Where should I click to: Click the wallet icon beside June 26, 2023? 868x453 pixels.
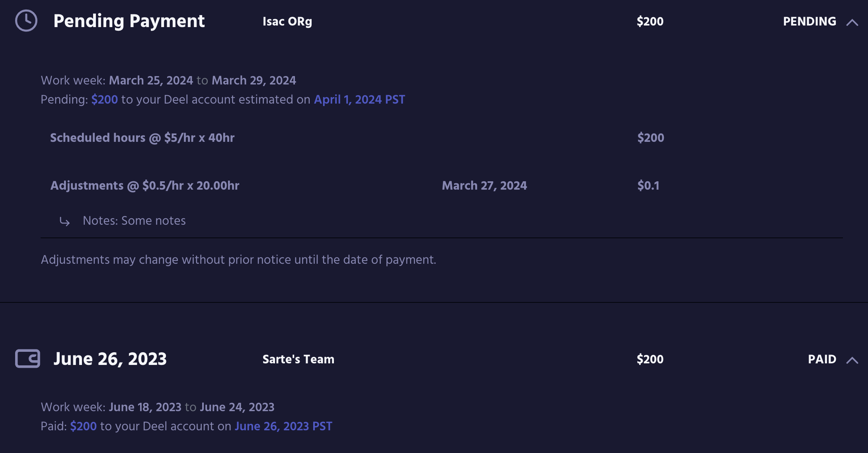27,359
